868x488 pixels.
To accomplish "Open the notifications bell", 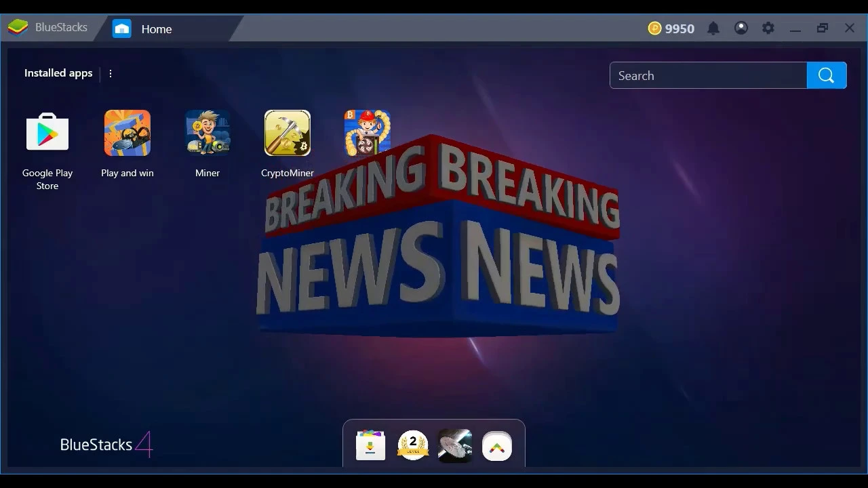I will pos(713,28).
